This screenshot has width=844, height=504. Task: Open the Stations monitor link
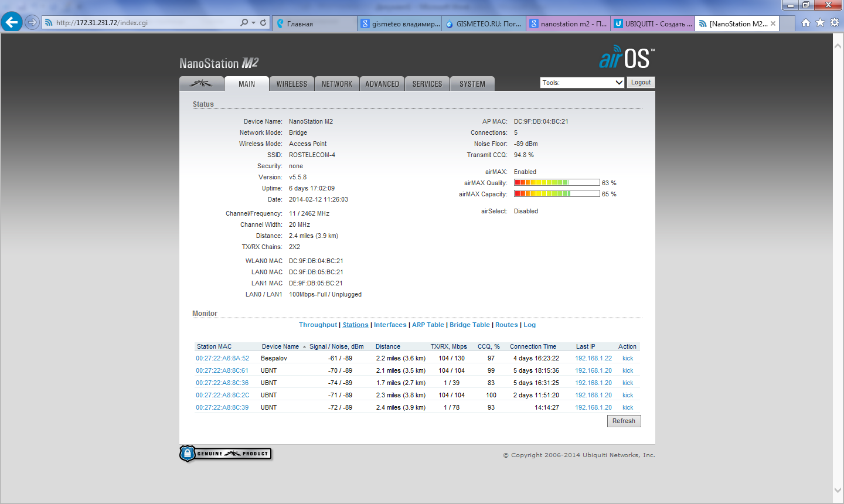355,325
